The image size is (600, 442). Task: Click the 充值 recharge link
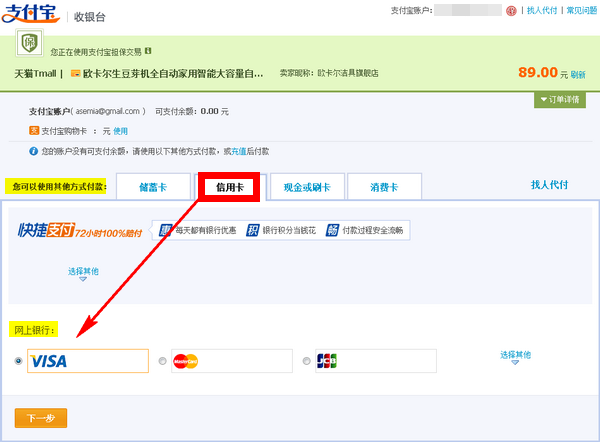click(x=238, y=152)
